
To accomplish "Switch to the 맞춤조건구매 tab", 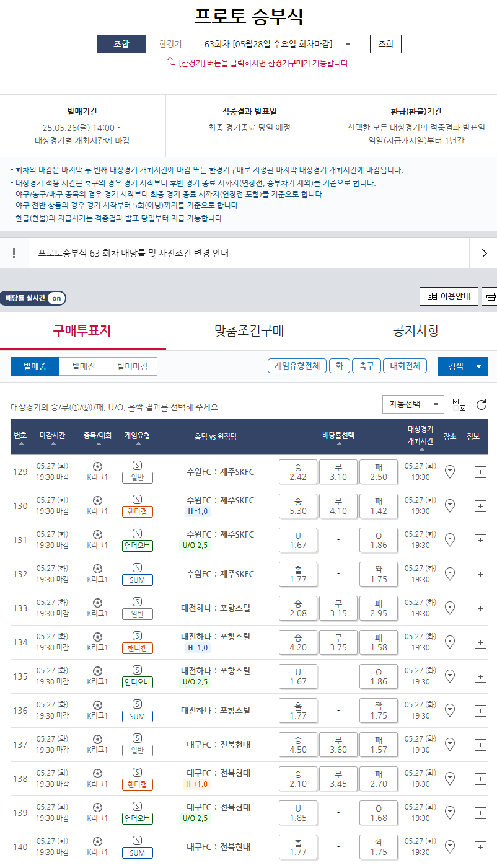I will click(x=249, y=330).
